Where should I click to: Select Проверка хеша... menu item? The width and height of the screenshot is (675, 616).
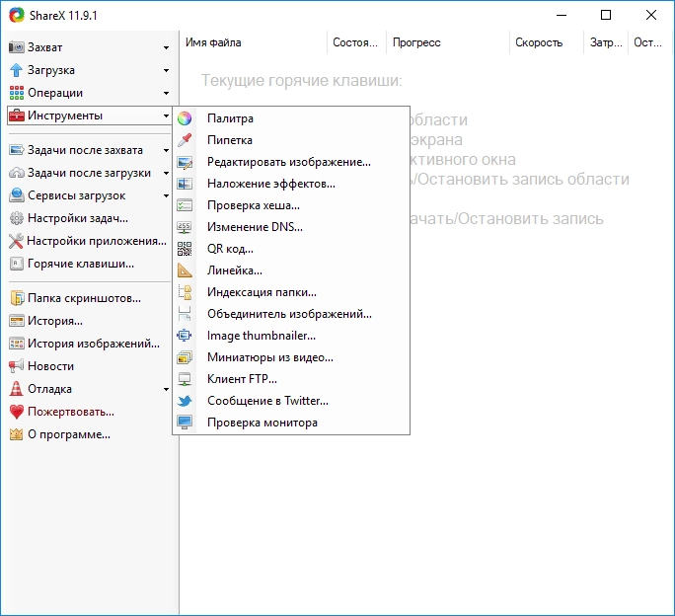click(291, 205)
